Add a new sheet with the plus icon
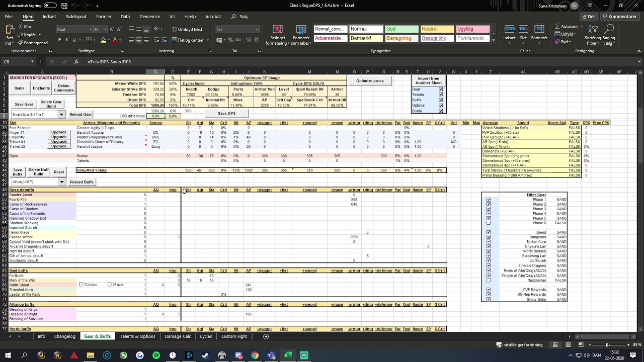The width and height of the screenshot is (644, 362). (266, 336)
